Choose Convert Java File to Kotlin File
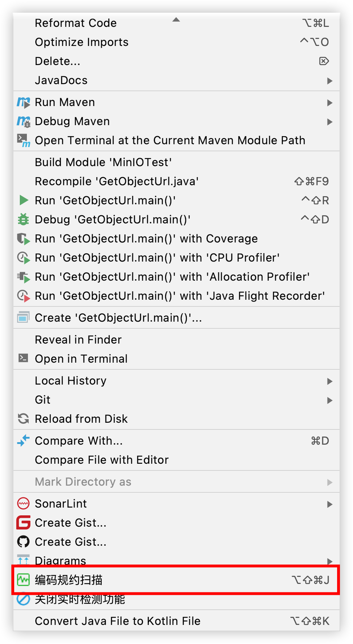Viewport: 353px width, 644px height. pos(117,621)
